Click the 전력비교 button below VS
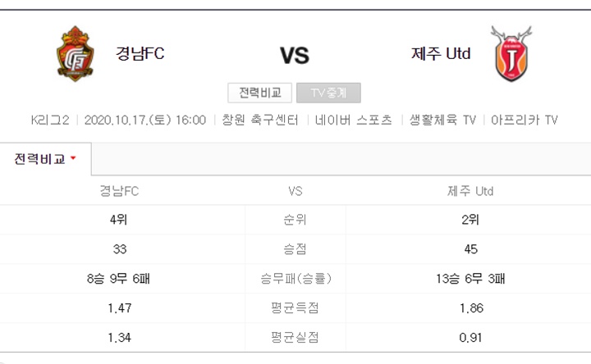Viewport: 591px width, 364px height. [259, 93]
